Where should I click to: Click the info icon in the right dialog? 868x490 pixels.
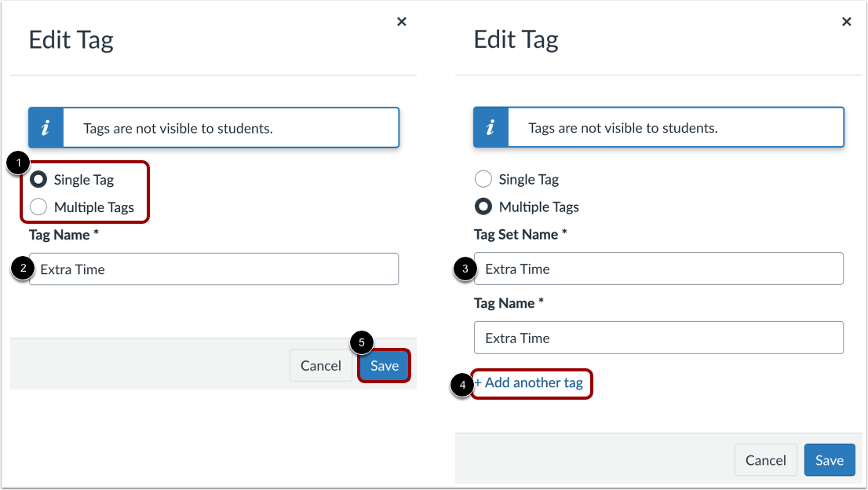[491, 126]
